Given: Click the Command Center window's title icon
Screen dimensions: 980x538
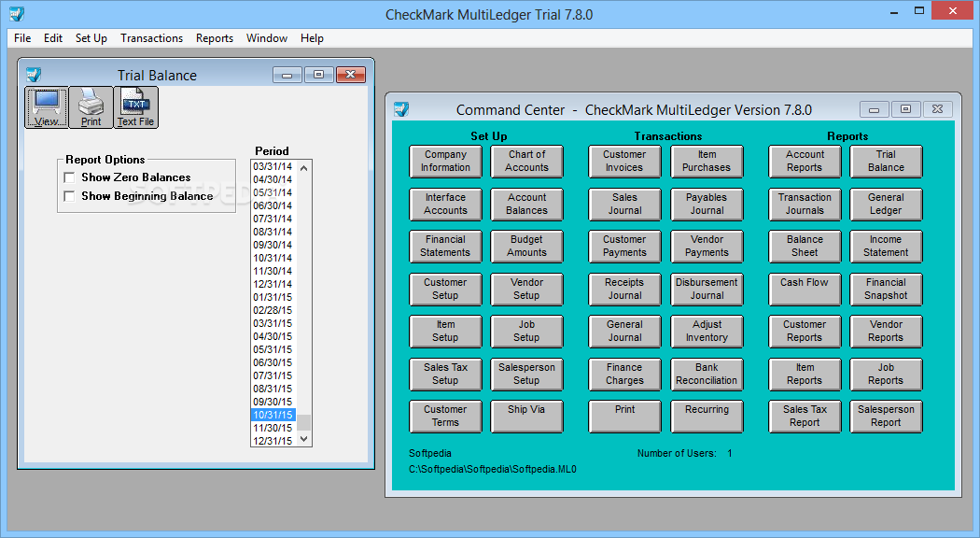Looking at the screenshot, I should [401, 109].
